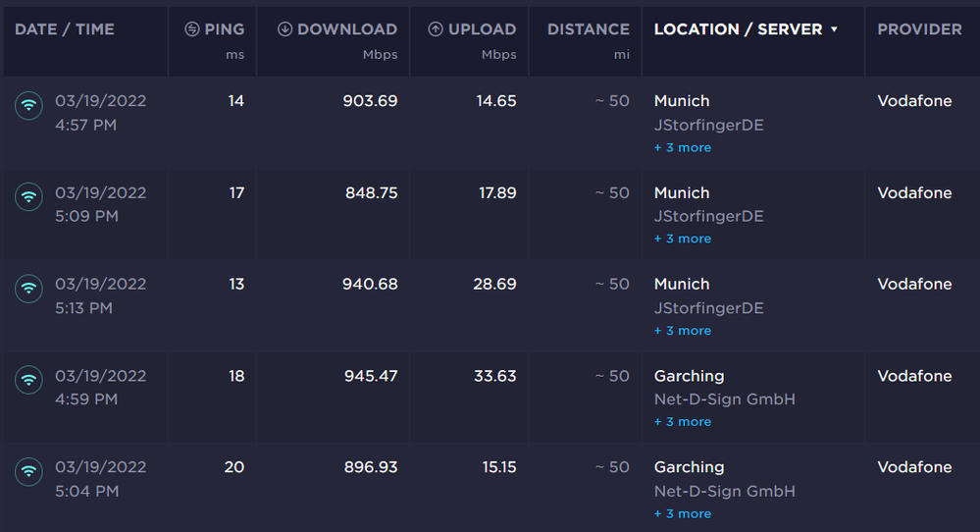Image resolution: width=980 pixels, height=532 pixels.
Task: Sort results by the DISTANCE column
Action: point(589,29)
